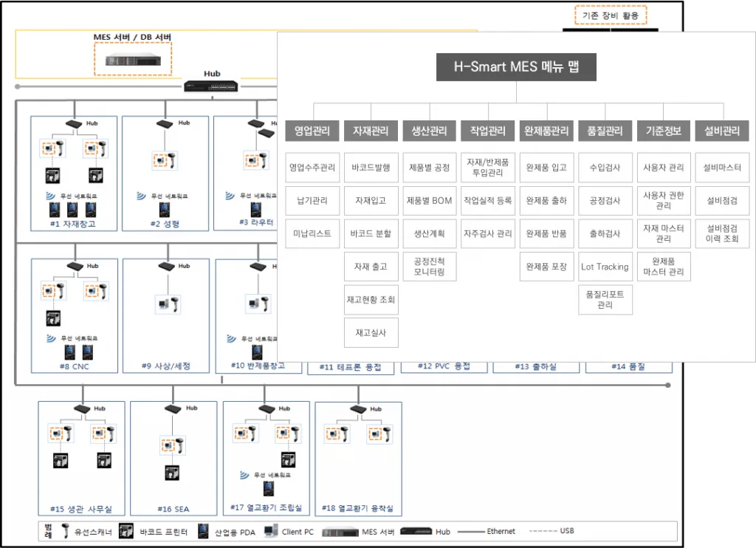Select the 영업관리 menu header

pos(312,131)
